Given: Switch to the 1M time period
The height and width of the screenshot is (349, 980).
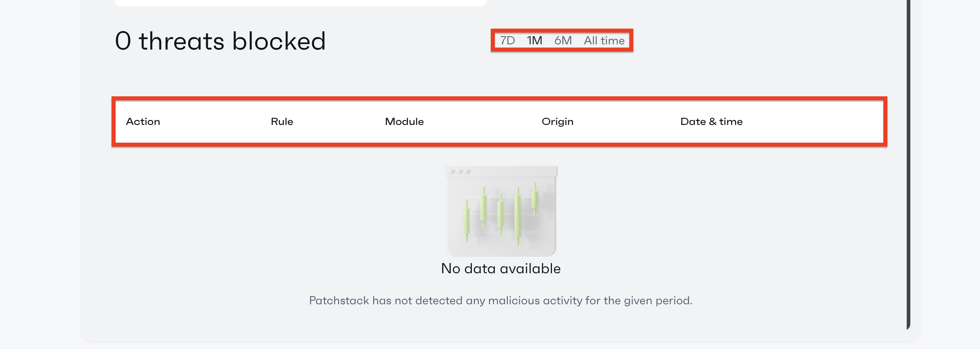Looking at the screenshot, I should click(534, 41).
